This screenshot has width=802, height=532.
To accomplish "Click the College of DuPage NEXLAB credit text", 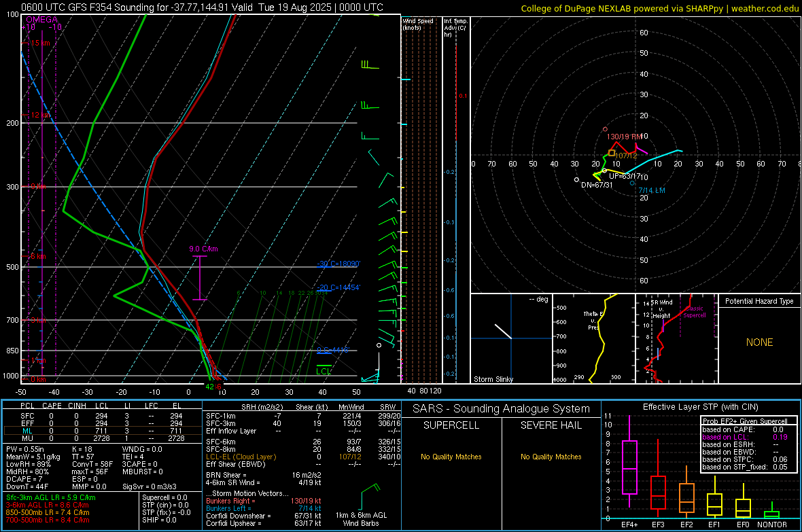I will (x=659, y=8).
